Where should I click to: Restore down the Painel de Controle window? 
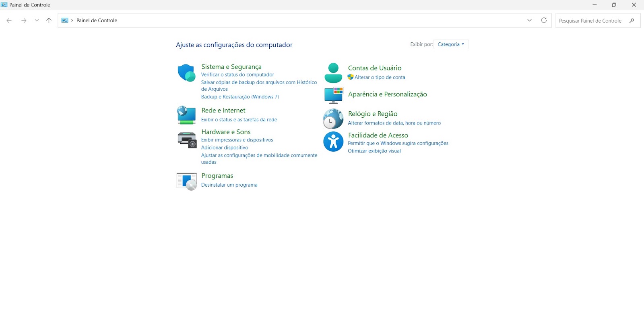(614, 5)
